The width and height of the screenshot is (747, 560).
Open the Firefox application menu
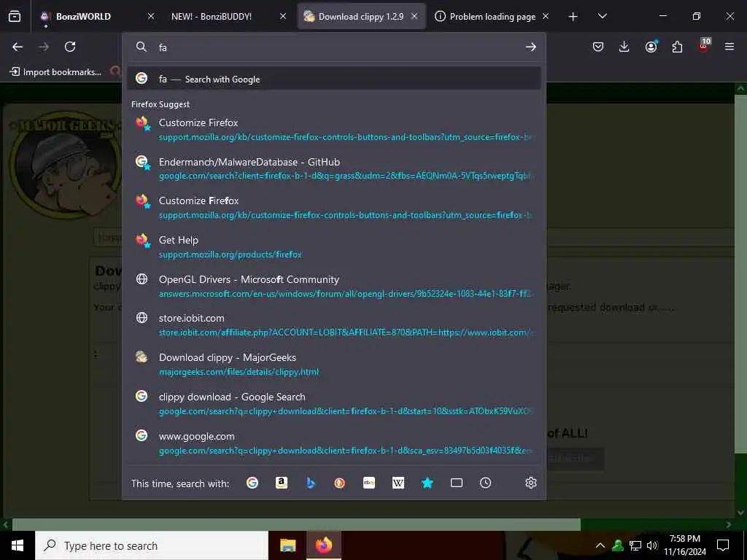[729, 47]
